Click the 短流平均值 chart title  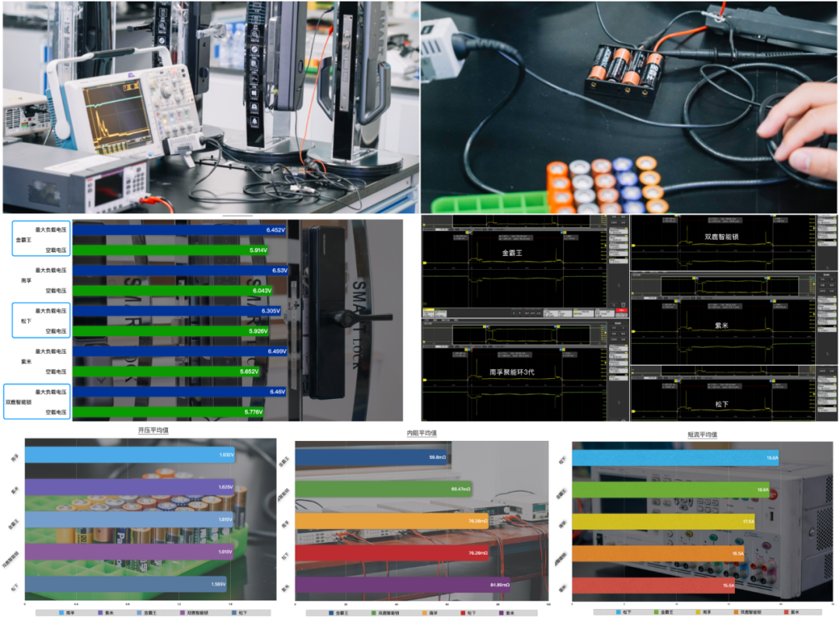[x=702, y=435]
